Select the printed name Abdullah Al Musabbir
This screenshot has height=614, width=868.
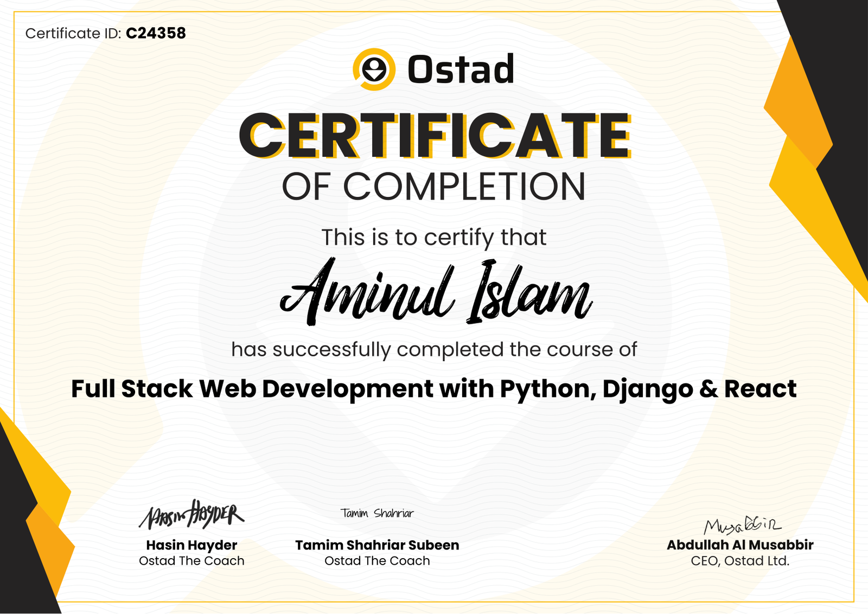(740, 545)
